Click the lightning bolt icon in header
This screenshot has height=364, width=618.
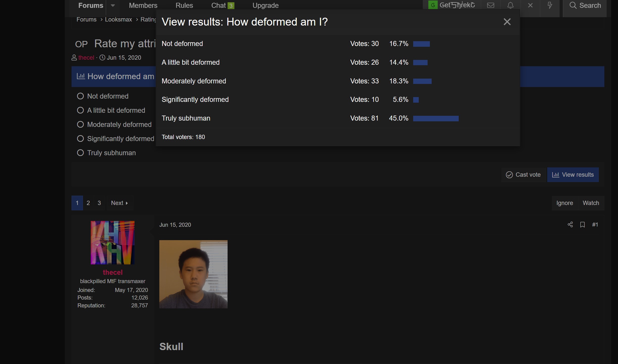550,5
